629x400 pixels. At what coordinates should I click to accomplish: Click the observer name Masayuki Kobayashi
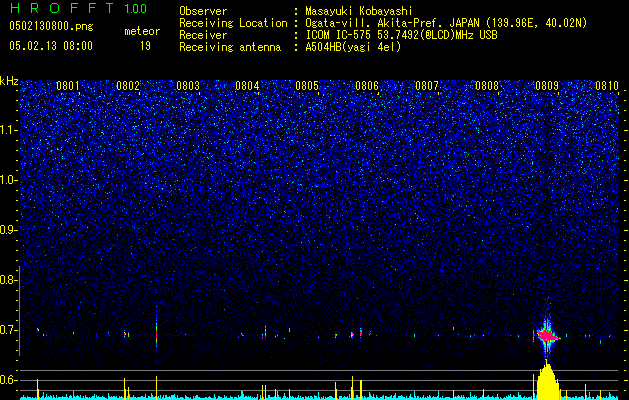tap(359, 11)
